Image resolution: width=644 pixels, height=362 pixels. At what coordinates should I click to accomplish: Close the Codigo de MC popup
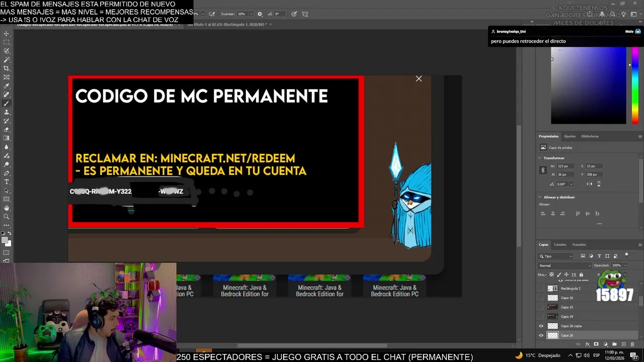tap(419, 78)
